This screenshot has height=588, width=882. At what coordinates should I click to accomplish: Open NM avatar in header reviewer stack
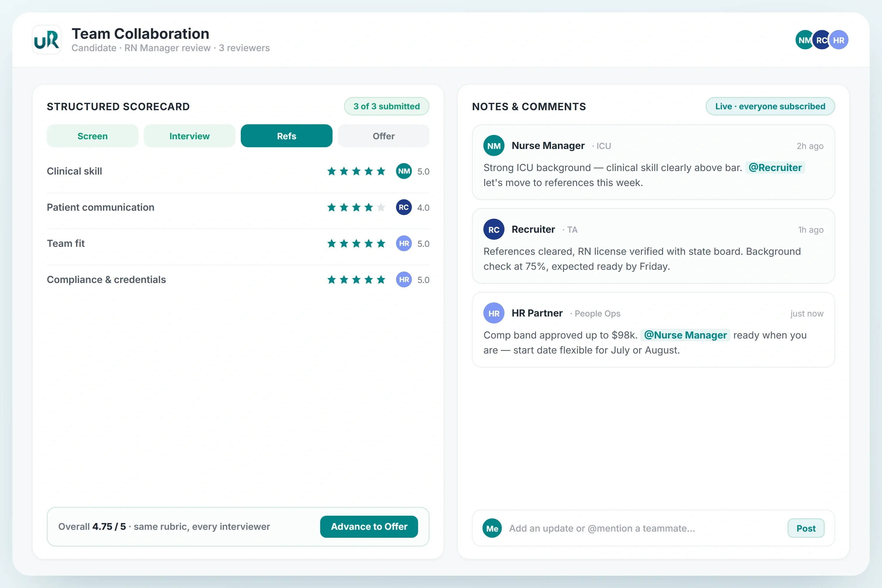pyautogui.click(x=804, y=40)
